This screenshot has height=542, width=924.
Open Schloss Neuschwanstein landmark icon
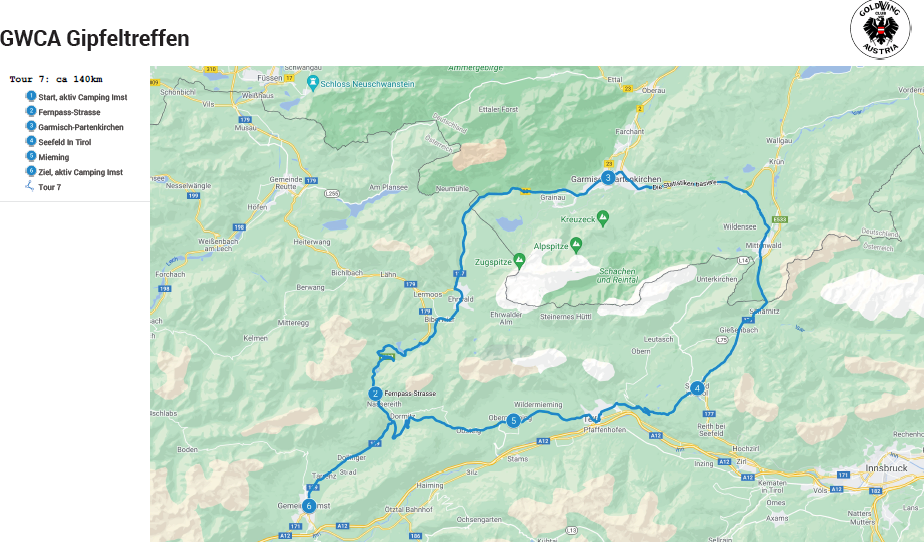click(x=312, y=82)
